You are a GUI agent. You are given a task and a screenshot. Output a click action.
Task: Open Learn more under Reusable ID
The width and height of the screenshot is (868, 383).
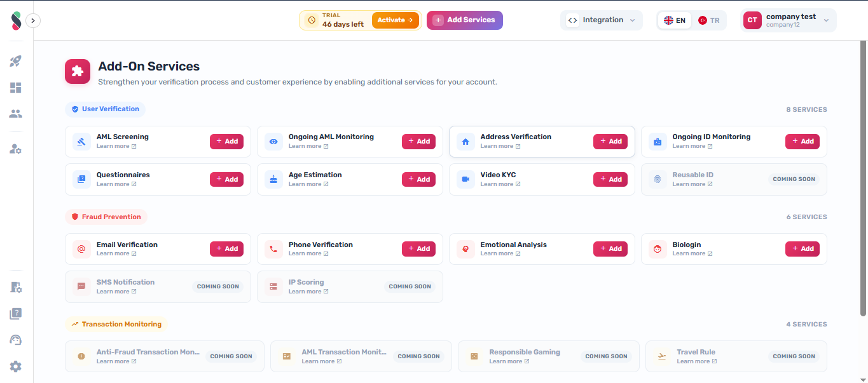(x=692, y=184)
